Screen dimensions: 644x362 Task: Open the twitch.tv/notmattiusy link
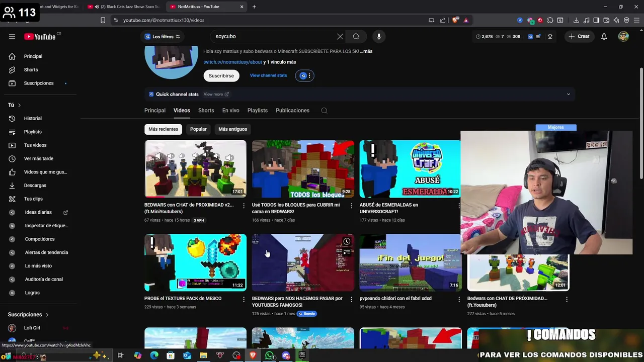(x=232, y=62)
